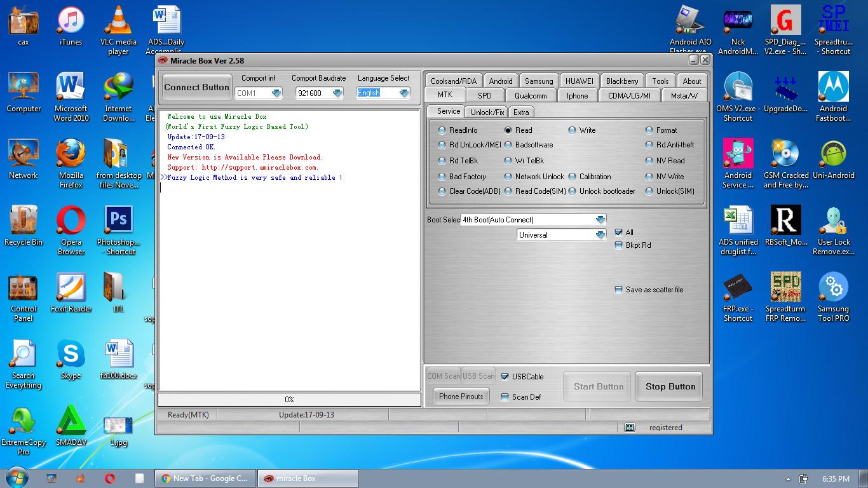
Task: Open the HUAWEI tab
Action: point(579,81)
